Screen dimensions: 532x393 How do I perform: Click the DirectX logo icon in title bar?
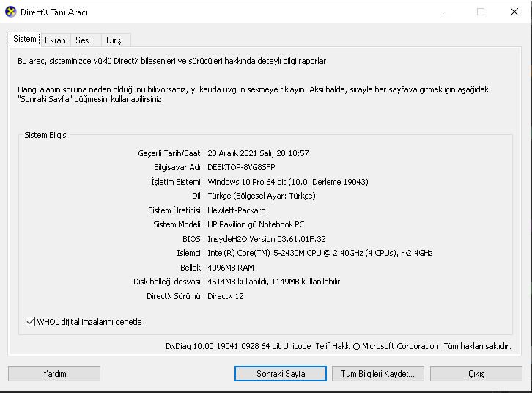(x=11, y=12)
